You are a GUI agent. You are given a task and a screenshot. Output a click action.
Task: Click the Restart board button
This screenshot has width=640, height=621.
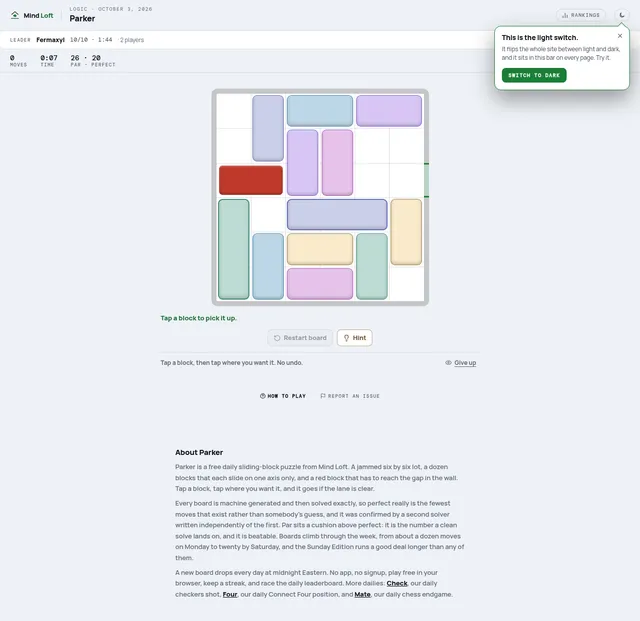point(300,338)
